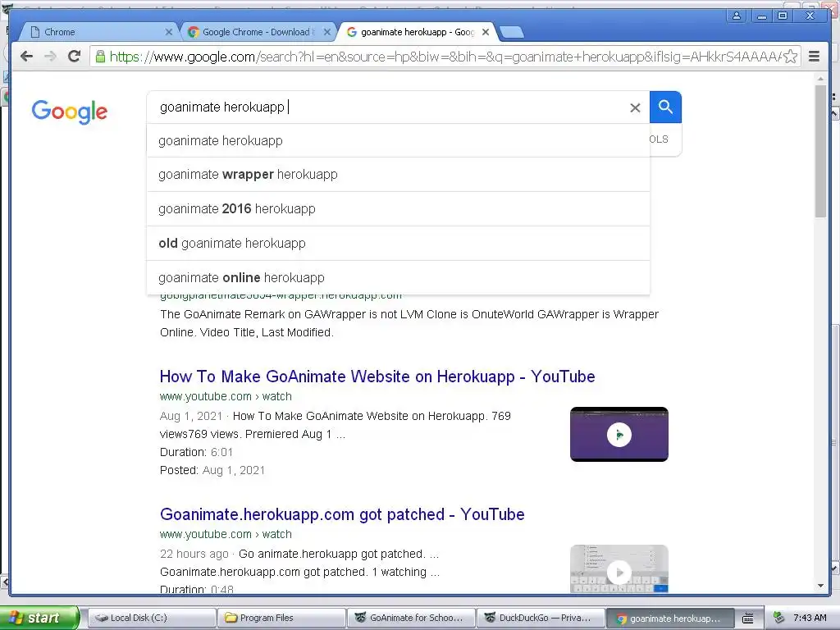
Task: Click the 7:43 AM taskbar clock
Action: pos(810,618)
